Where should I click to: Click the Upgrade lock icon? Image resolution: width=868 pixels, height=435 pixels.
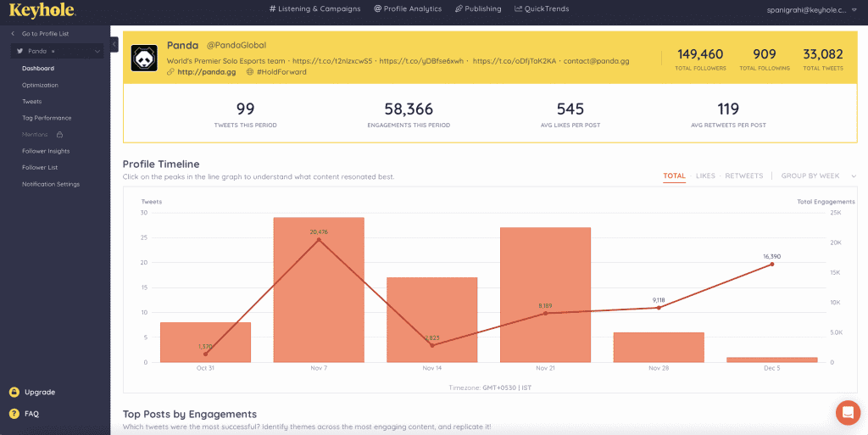(14, 392)
